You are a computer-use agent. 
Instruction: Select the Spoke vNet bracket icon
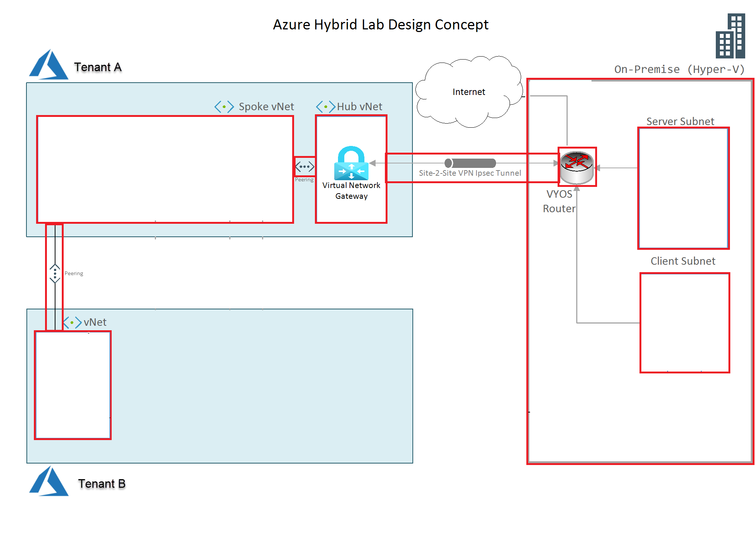(224, 106)
